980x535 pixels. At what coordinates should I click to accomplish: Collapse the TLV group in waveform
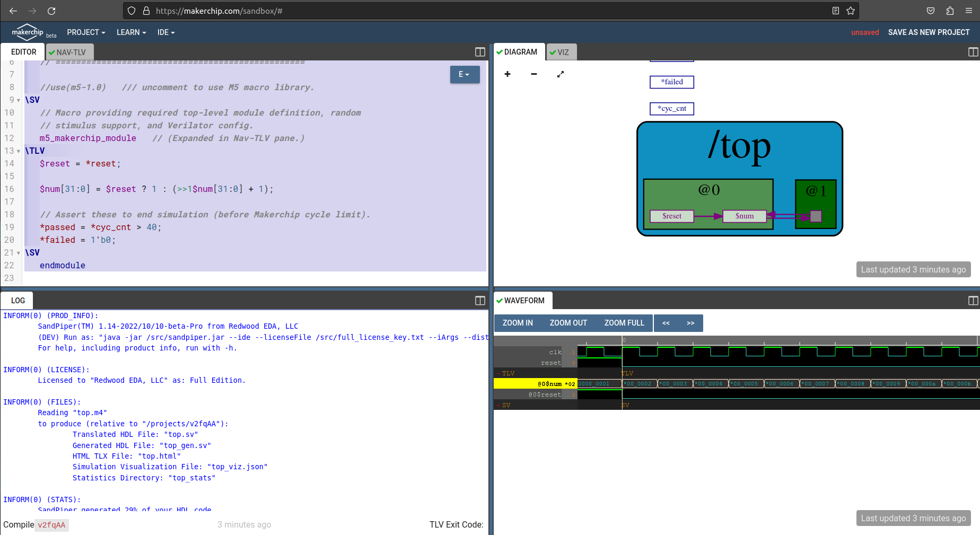pos(498,373)
